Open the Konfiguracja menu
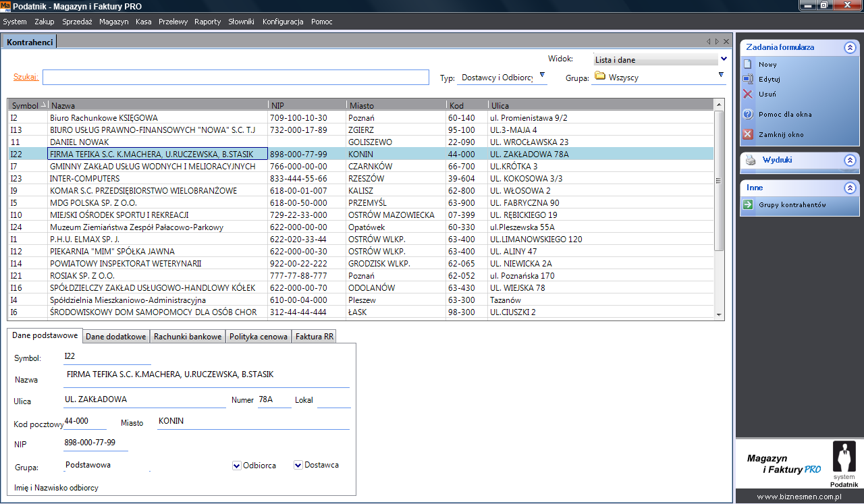This screenshot has width=864, height=504. tap(283, 22)
